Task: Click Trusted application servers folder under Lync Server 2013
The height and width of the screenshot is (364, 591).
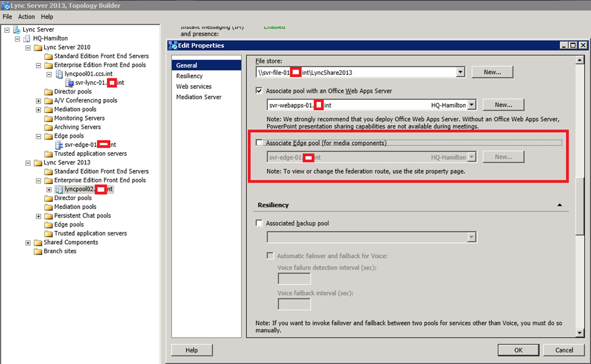Action: pyautogui.click(x=48, y=234)
